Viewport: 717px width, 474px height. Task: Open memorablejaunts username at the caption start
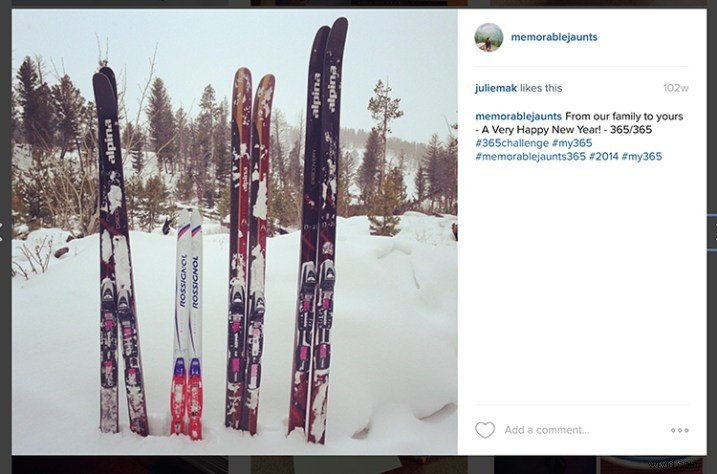(518, 116)
